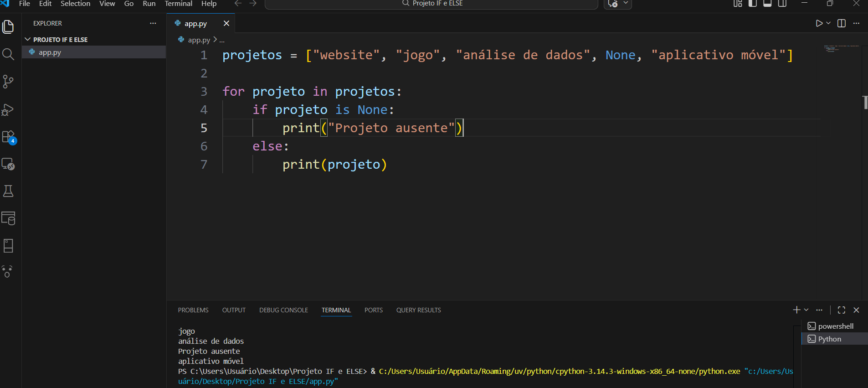Maximize the terminal panel size
The height and width of the screenshot is (388, 868).
pyautogui.click(x=842, y=310)
